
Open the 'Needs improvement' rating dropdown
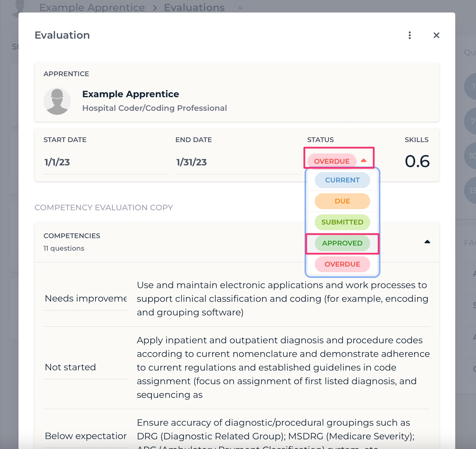point(86,298)
